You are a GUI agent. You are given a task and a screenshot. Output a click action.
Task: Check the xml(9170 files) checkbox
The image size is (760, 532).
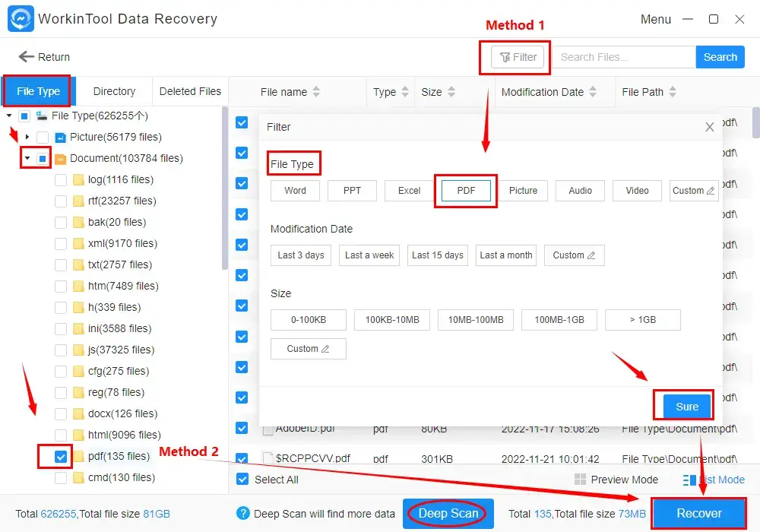coord(61,243)
